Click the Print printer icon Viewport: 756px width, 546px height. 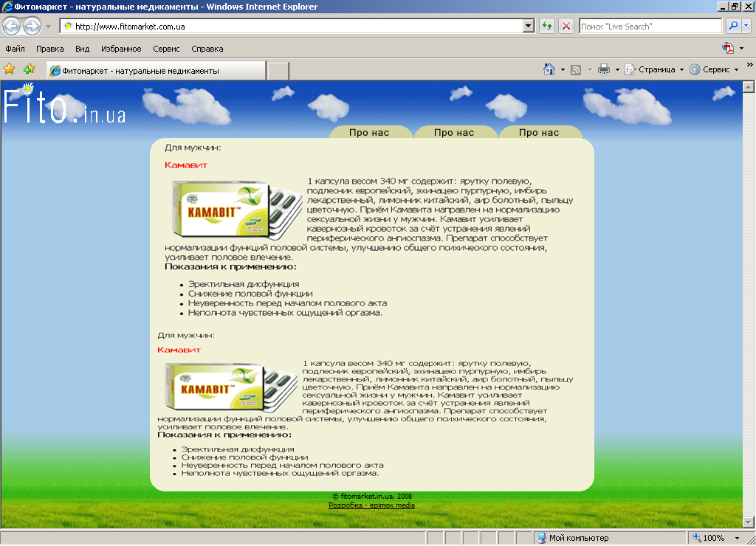604,70
